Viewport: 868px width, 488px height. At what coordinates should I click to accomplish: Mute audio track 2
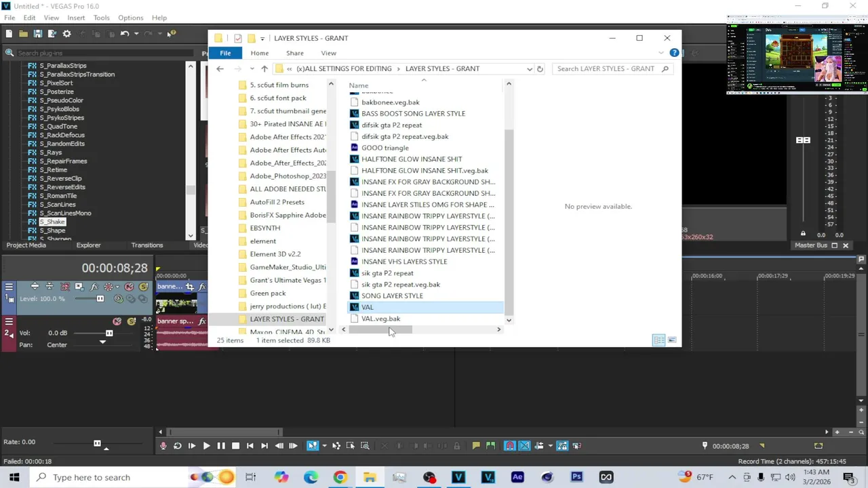(x=117, y=321)
